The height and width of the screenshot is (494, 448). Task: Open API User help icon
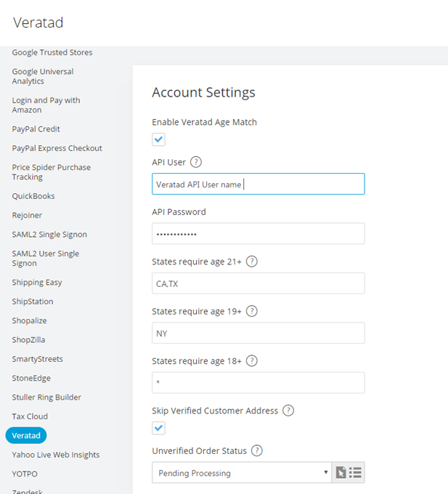click(196, 162)
